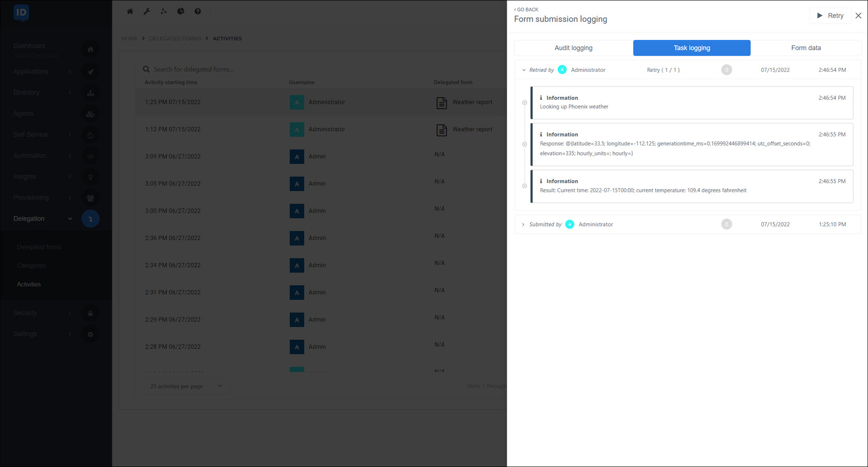Click the Insights lightbulb icon
868x467 pixels.
tap(90, 177)
